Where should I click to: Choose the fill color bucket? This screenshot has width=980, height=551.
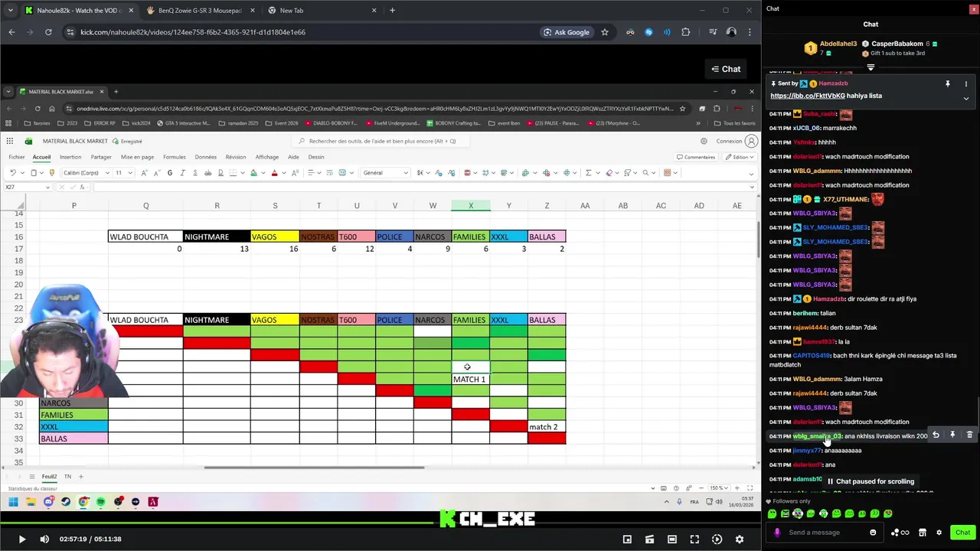(253, 173)
